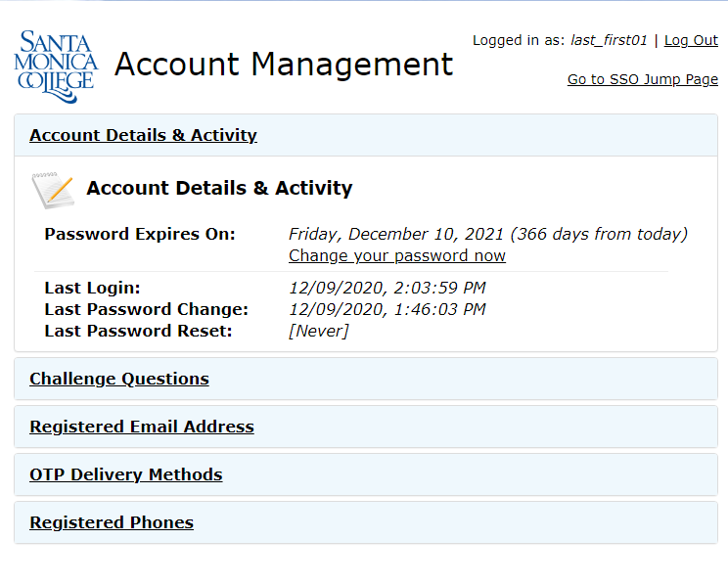728x585 pixels.
Task: Click the Last Password Reset label
Action: point(138,331)
